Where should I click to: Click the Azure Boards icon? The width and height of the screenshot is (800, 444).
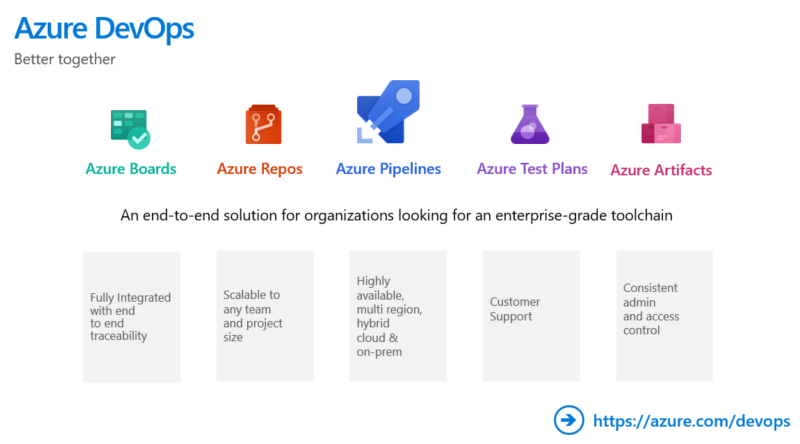(x=131, y=129)
